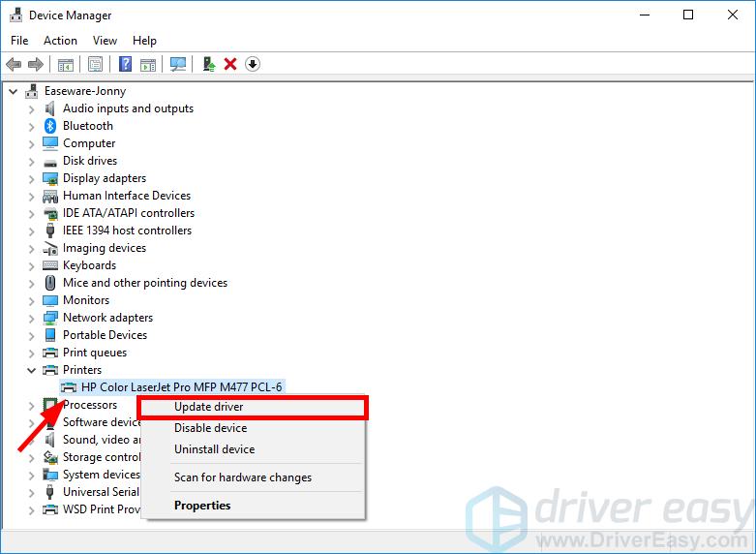Click the Disable device down-arrow icon
The width and height of the screenshot is (756, 554).
click(x=253, y=64)
